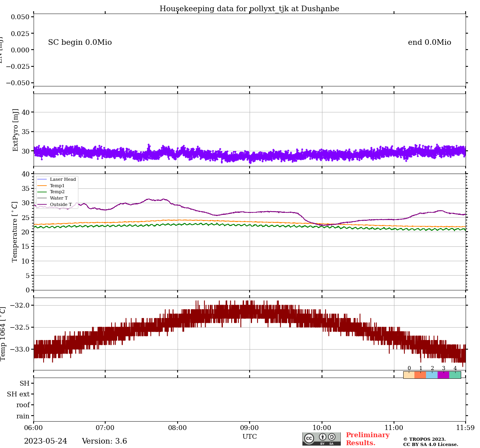Click the 09:00 time axis label
The height and width of the screenshot is (448, 480).
[x=250, y=428]
